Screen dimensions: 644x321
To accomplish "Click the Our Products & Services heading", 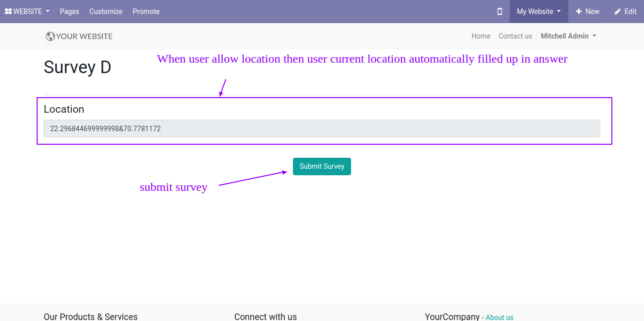I will (x=90, y=316).
